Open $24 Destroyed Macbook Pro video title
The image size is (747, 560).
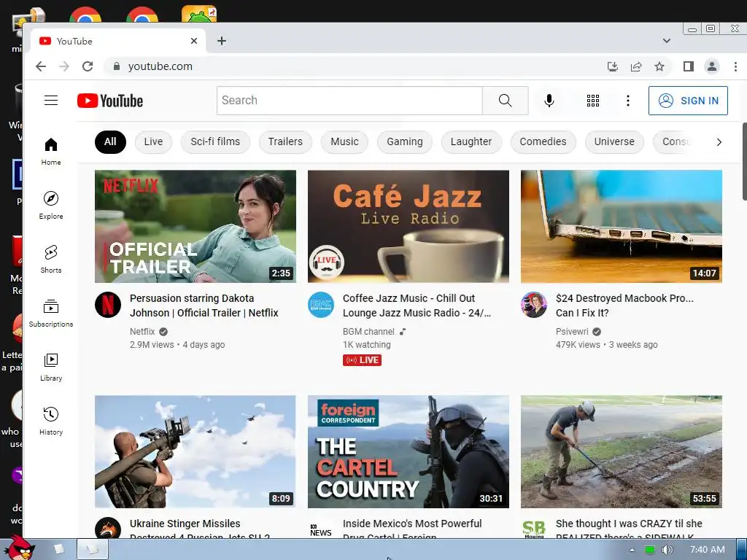624,306
